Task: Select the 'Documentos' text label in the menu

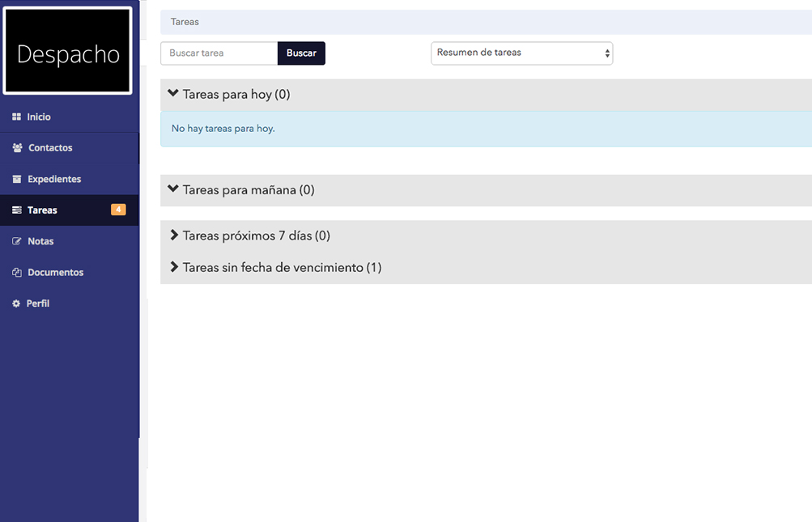Action: pyautogui.click(x=55, y=273)
